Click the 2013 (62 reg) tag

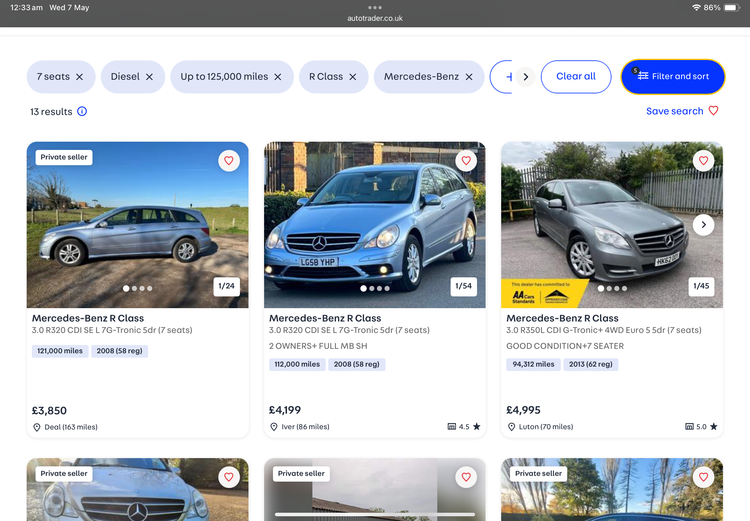591,365
